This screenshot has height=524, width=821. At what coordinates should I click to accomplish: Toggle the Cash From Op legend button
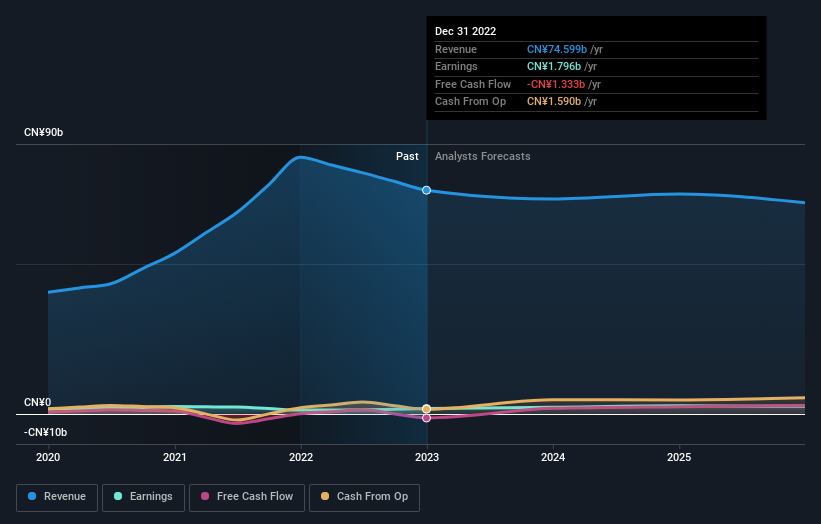364,497
